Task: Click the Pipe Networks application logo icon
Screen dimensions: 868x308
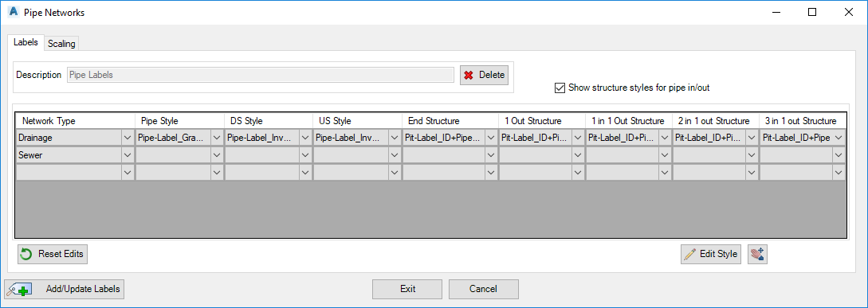Action: [14, 12]
